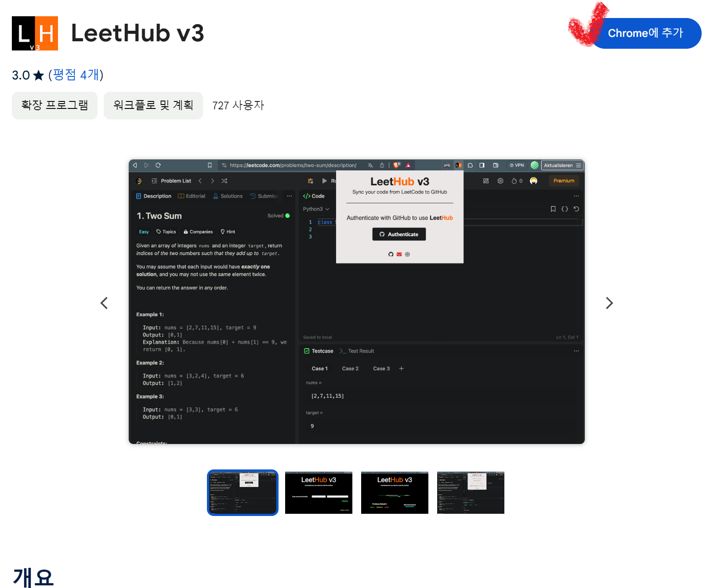
Task: Select the fourth screenshot thumbnail
Action: coord(471,493)
